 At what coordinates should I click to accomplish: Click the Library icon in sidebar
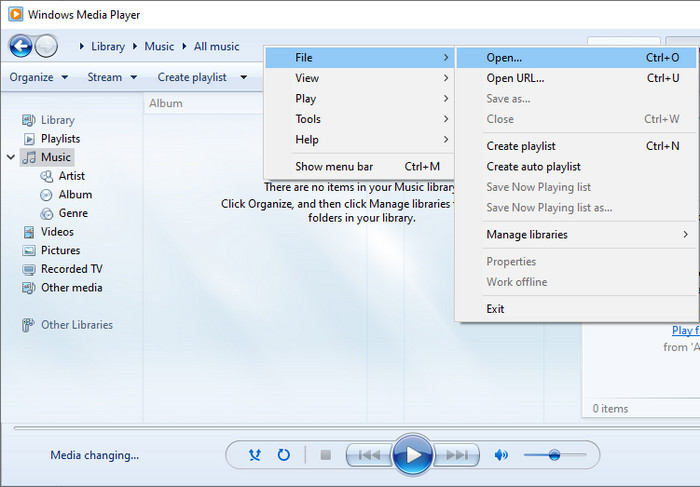point(29,120)
